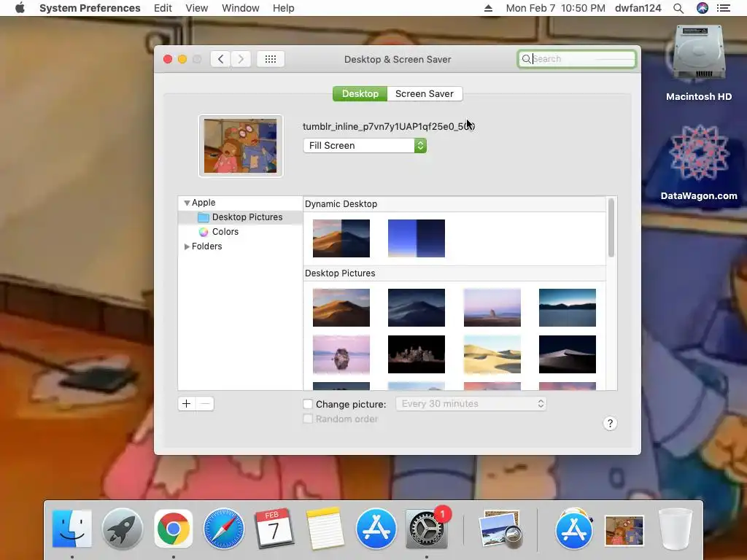
Task: Open the View menu
Action: point(197,8)
